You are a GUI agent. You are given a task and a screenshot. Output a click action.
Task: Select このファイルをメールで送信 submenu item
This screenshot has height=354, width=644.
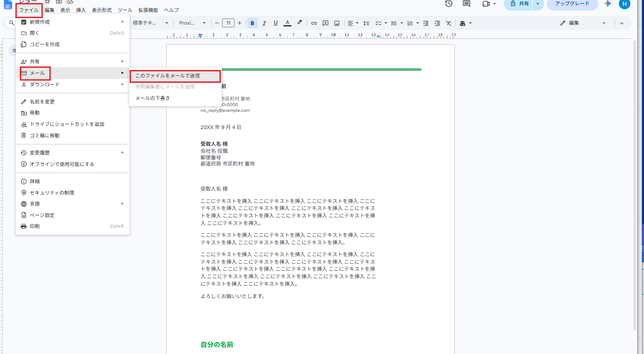(175, 76)
